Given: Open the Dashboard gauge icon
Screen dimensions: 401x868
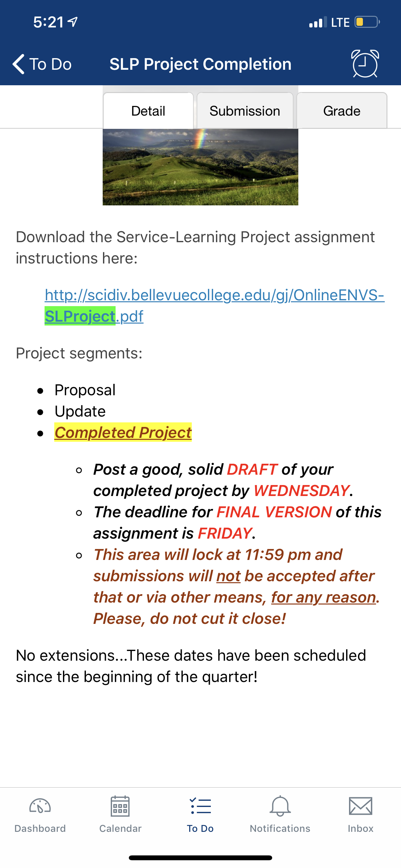Looking at the screenshot, I should coord(40,806).
